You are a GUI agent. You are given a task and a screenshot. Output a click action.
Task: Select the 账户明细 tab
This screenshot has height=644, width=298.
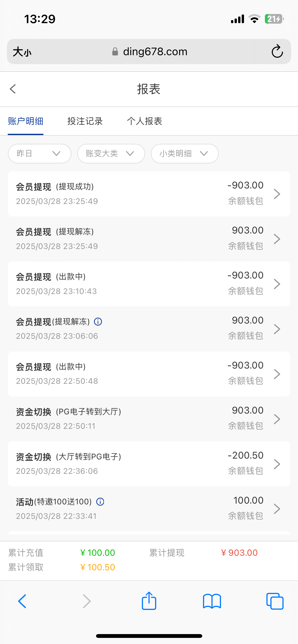(25, 121)
